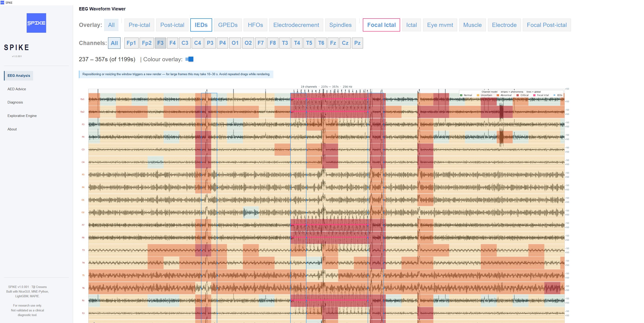Screen dimensions: 644x323
Task: Click the T6 trace row label
Action: (x=83, y=288)
